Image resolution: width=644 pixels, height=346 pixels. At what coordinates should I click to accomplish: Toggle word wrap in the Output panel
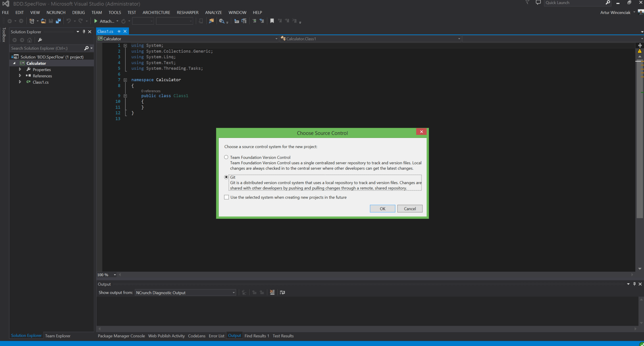(283, 292)
